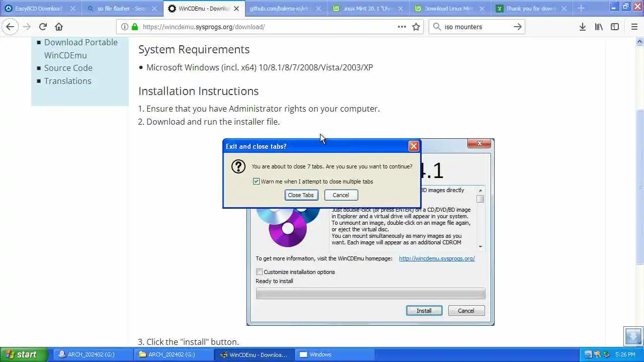Open the Translations sidebar link
The width and height of the screenshot is (644, 362).
pos(67,81)
